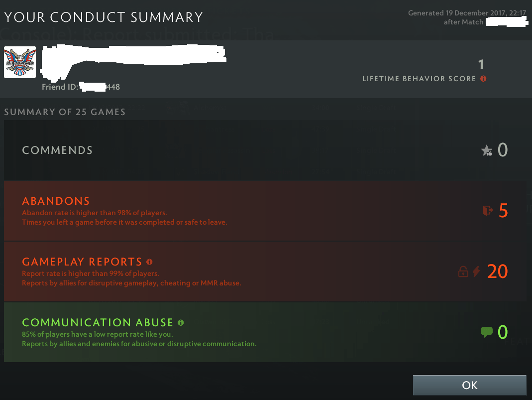
Task: Click the Diplomats eagle avatar image
Action: (20, 62)
